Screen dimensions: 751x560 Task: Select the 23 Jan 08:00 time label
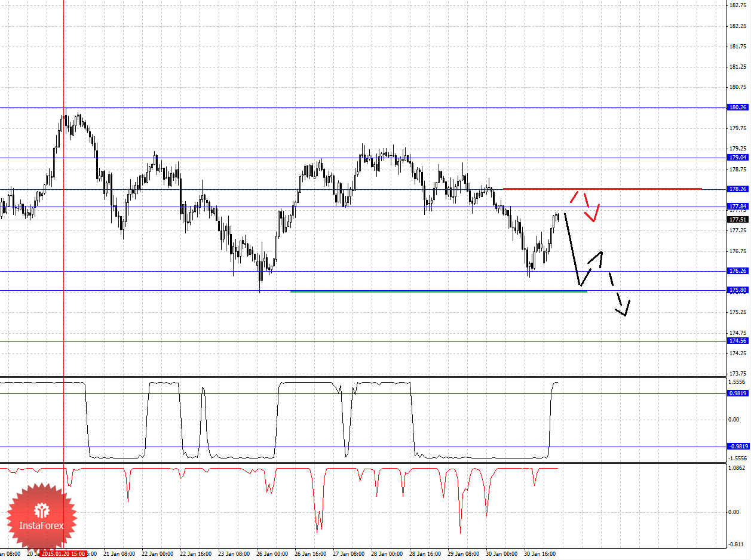pos(234,554)
